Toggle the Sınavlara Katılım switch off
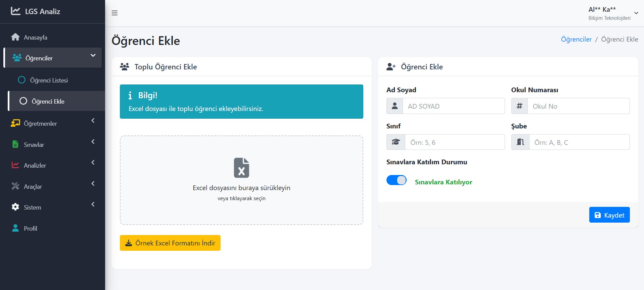Image resolution: width=644 pixels, height=290 pixels. [x=396, y=180]
